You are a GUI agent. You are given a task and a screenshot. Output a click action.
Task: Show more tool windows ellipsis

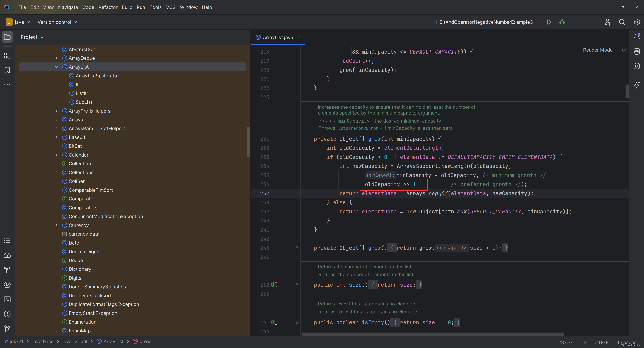[x=7, y=85]
